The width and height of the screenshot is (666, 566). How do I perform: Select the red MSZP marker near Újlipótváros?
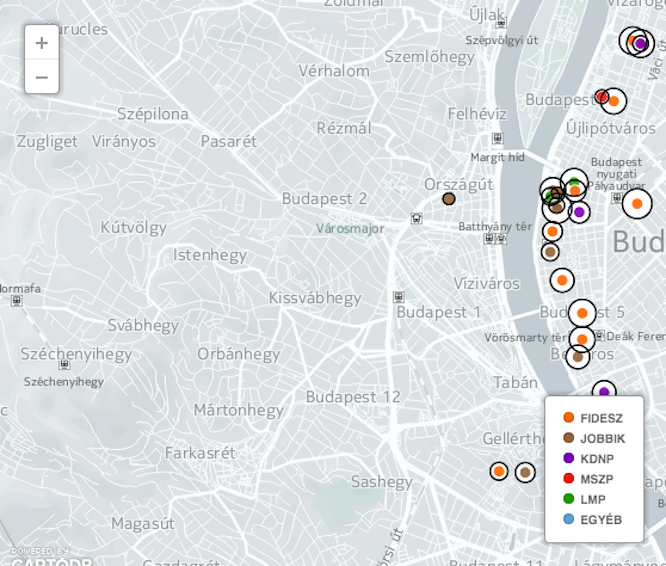point(602,97)
